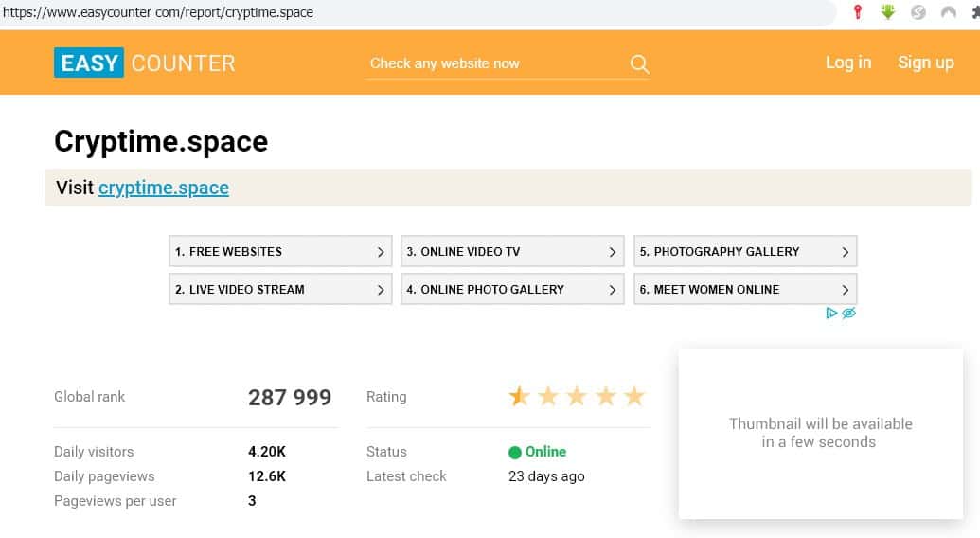Open the Sign up page

click(925, 63)
